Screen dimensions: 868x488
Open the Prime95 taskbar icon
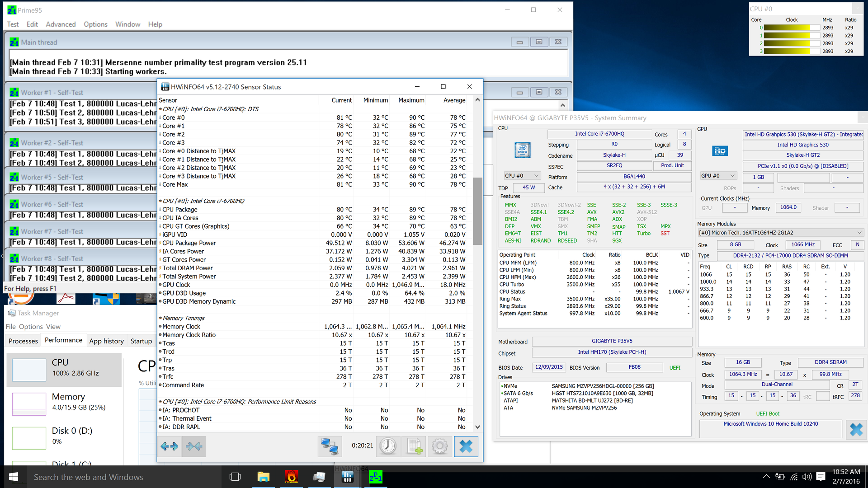375,477
